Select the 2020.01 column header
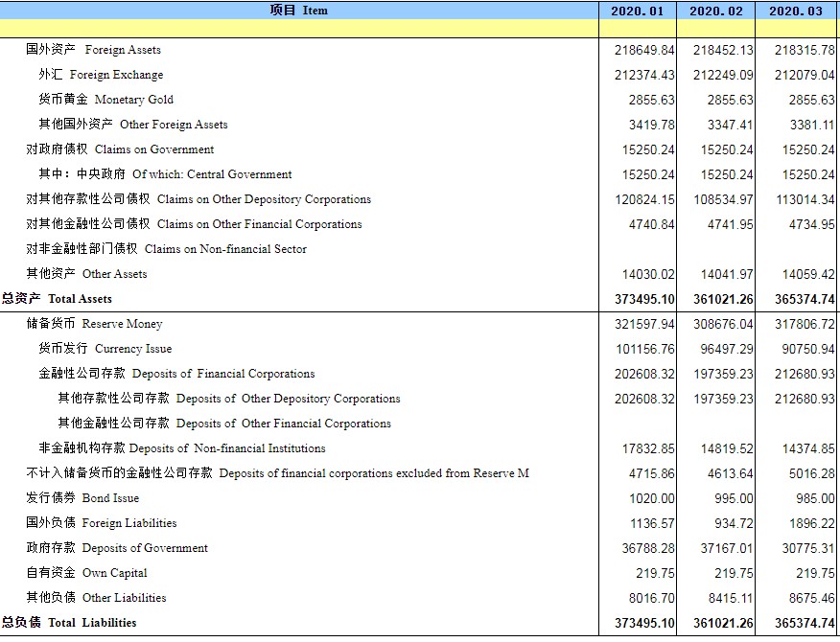 (637, 11)
